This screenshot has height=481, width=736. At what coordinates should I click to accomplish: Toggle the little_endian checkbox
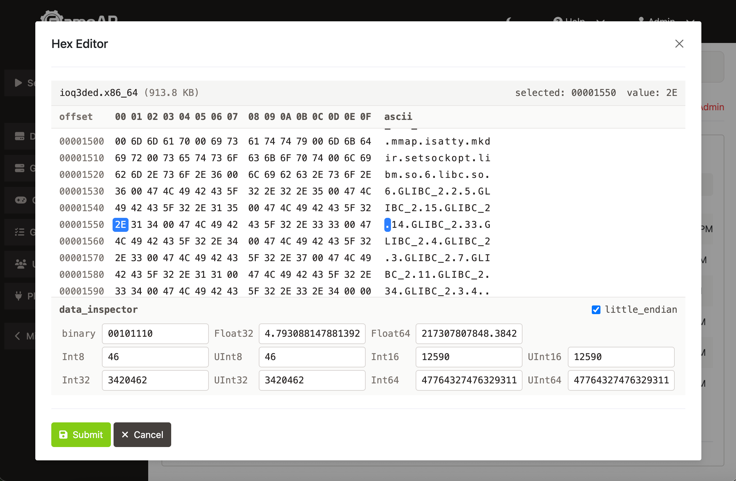pos(596,310)
